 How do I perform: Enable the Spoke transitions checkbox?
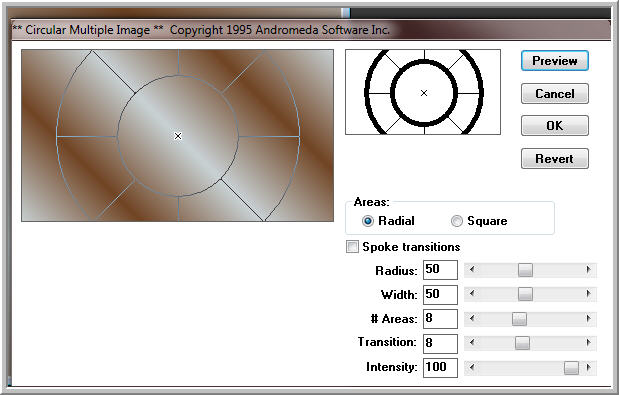352,247
